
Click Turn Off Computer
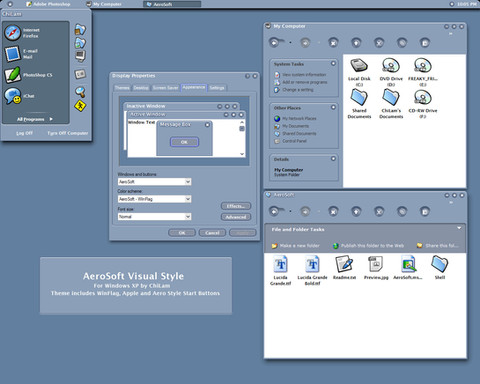pyautogui.click(x=67, y=133)
